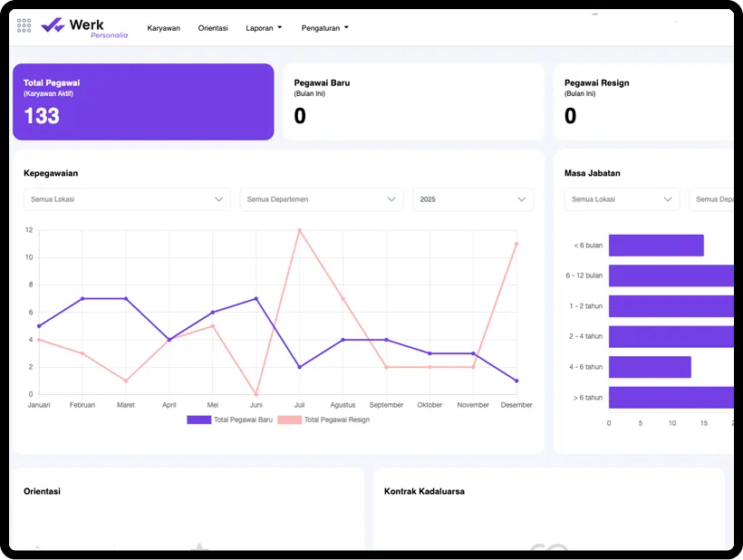Expand the Pengaturan menu dropdown
This screenshot has width=743, height=560.
[x=324, y=28]
